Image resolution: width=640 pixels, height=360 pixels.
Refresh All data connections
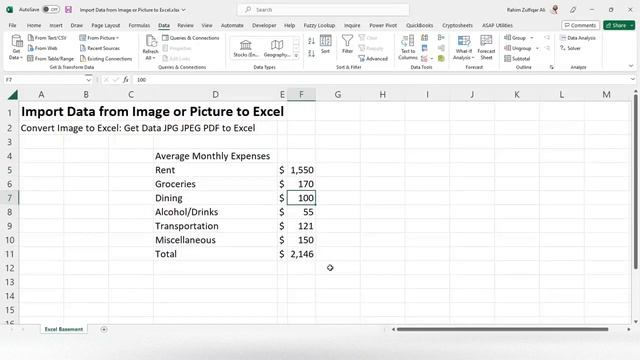point(150,47)
